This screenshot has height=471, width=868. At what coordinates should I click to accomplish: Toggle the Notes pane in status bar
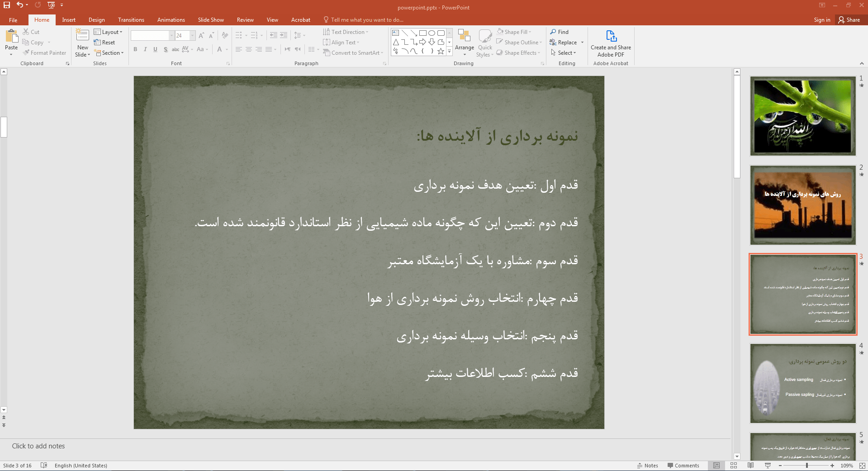point(648,466)
